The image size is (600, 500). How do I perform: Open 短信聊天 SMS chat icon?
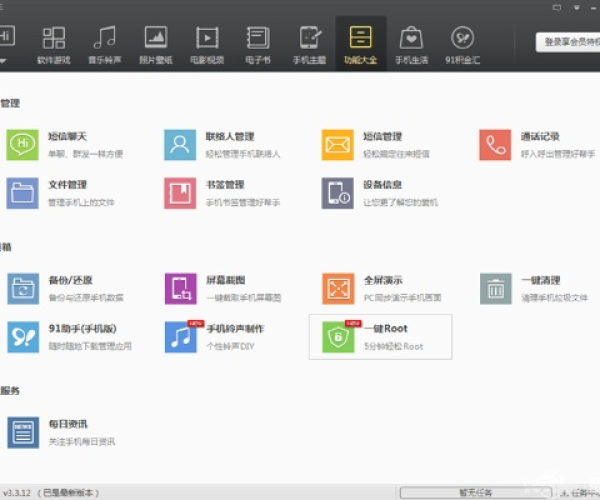[x=22, y=145]
